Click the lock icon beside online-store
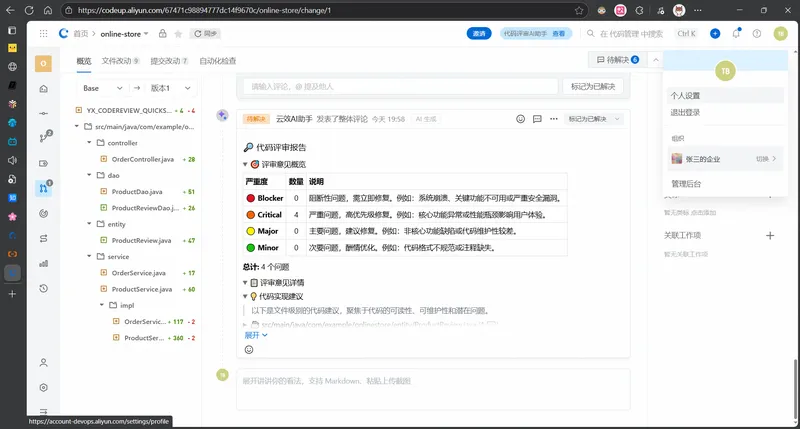This screenshot has height=429, width=800. click(x=162, y=34)
